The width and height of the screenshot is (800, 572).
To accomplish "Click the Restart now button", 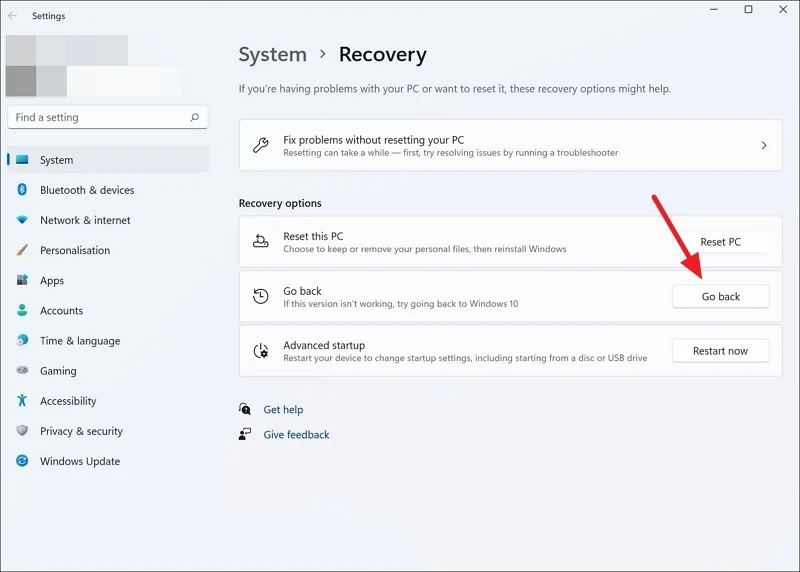I will 720,351.
